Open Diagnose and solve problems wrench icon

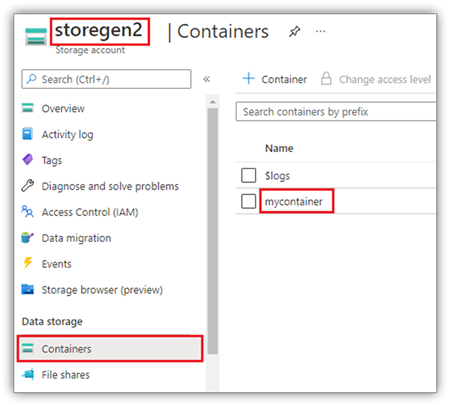point(28,186)
